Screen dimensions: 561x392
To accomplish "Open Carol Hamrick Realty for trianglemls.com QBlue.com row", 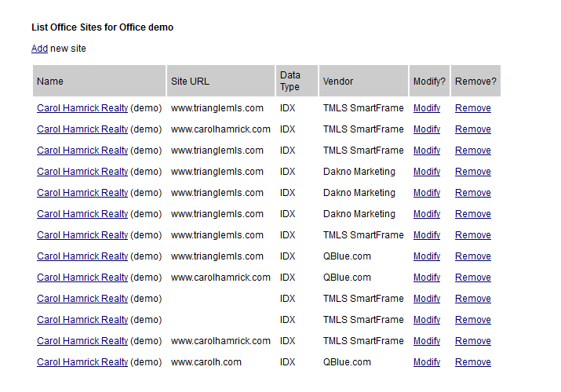I will pos(82,256).
